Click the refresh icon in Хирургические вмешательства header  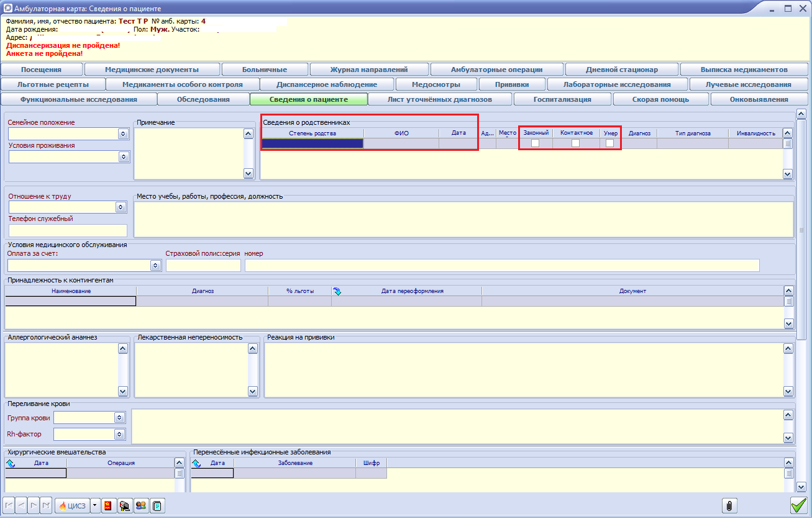point(11,463)
